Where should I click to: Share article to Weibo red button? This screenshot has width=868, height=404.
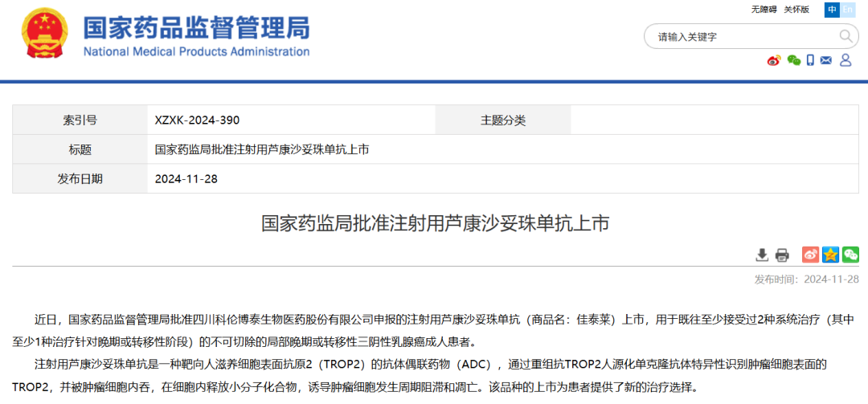[x=810, y=255]
